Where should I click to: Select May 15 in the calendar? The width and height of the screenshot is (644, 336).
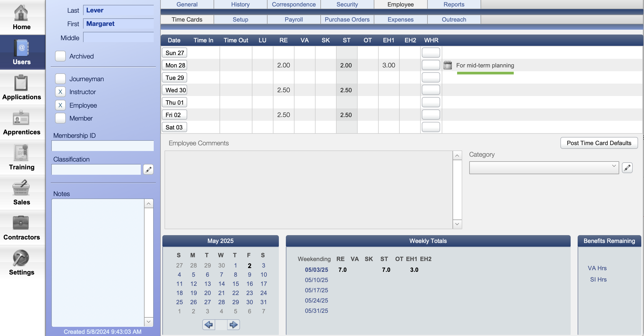[235, 284]
